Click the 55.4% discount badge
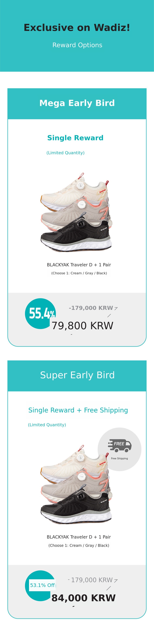The image size is (154, 644). click(40, 313)
